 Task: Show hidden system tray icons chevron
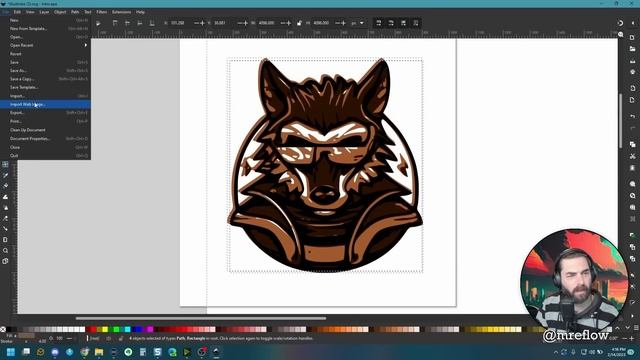click(556, 352)
